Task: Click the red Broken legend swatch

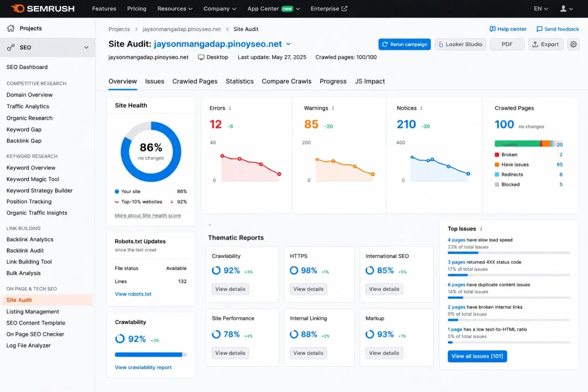Action: 497,155
